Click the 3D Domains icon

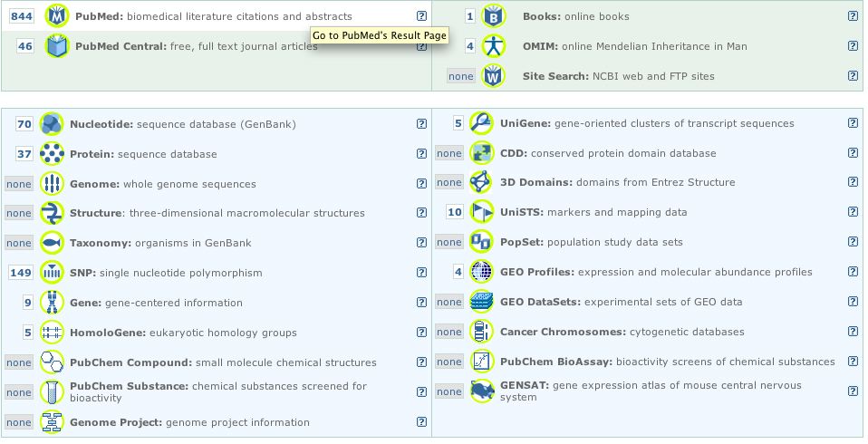(x=482, y=182)
